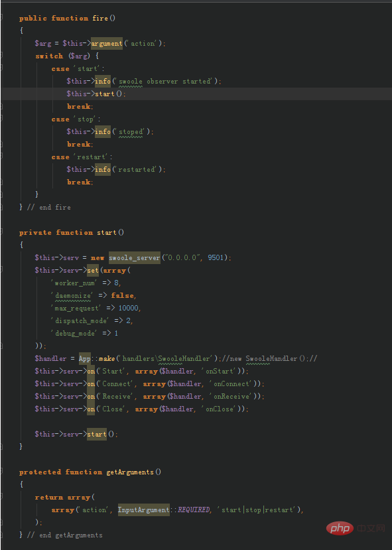This screenshot has height=550, width=392.
Task: Click the InputArgument class reference
Action: click(x=144, y=510)
